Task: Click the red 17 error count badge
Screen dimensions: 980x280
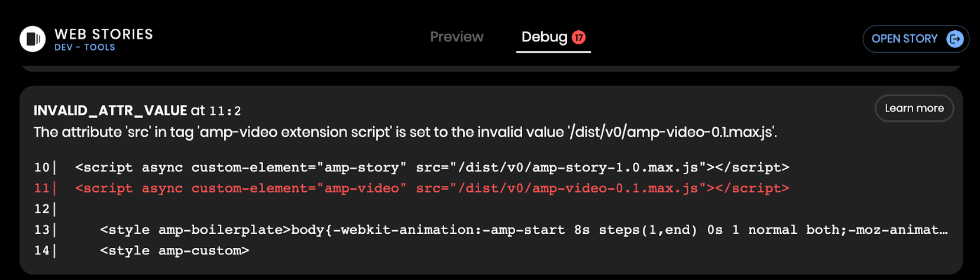Action: (x=578, y=37)
